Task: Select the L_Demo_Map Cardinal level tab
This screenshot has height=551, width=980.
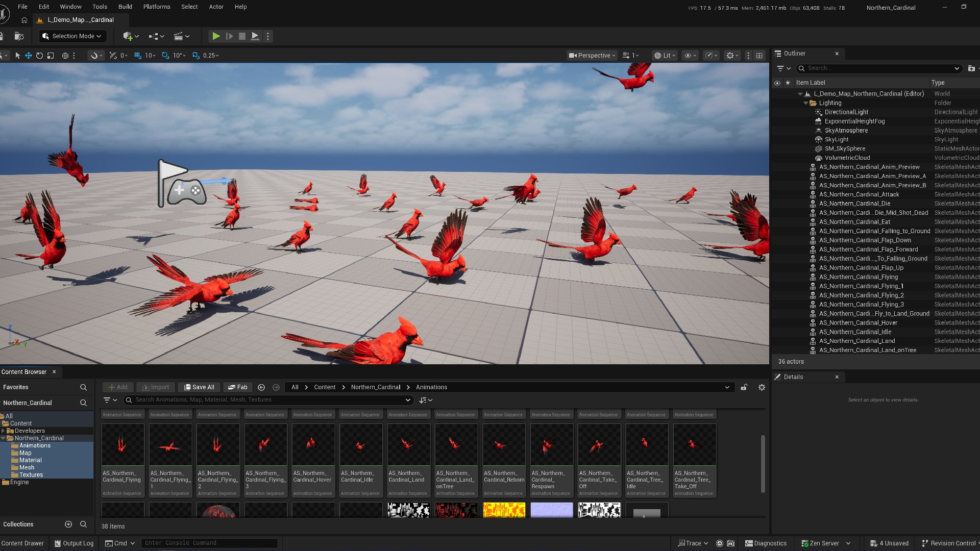Action: tap(80, 20)
